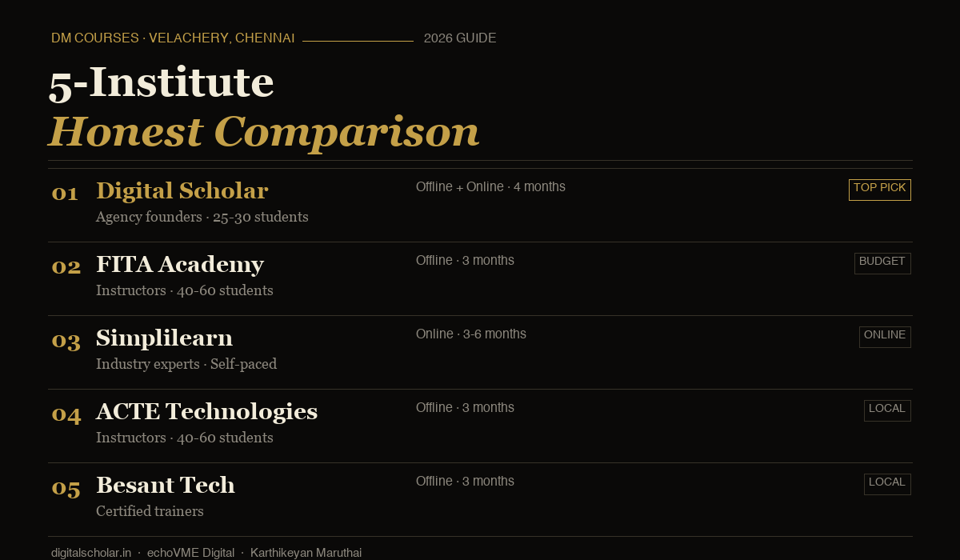Click FITA Academy's 'Offline · 3 months' text
Viewport: 960px width, 560px height.
(465, 261)
